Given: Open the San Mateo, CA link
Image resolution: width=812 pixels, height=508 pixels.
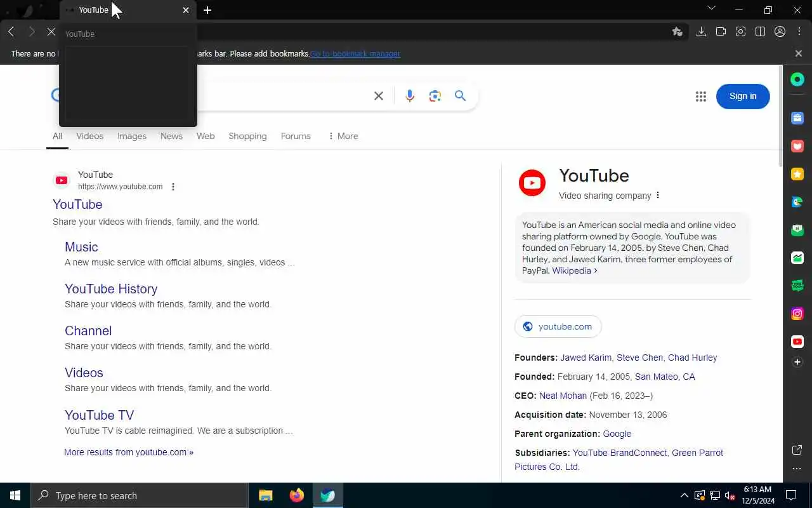Looking at the screenshot, I should [x=665, y=377].
